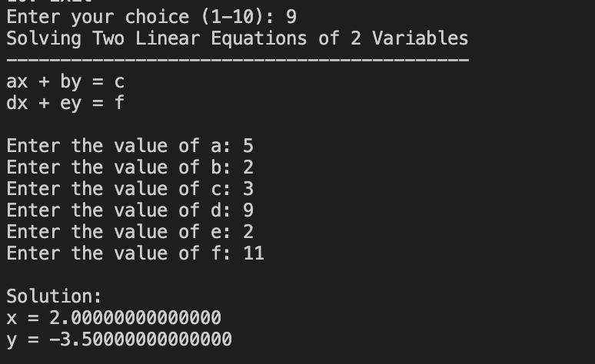The image size is (595, 364).
Task: Click the value 5 entered for a
Action: tap(248, 146)
